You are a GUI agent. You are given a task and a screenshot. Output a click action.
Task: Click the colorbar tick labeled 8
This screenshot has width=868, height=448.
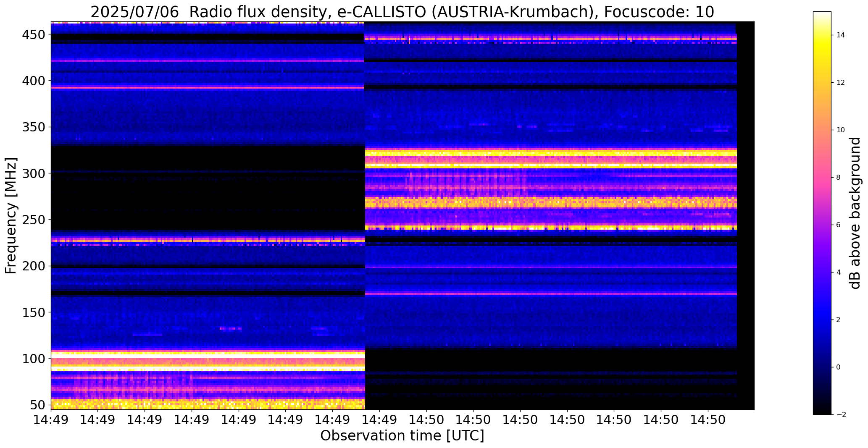[839, 177]
